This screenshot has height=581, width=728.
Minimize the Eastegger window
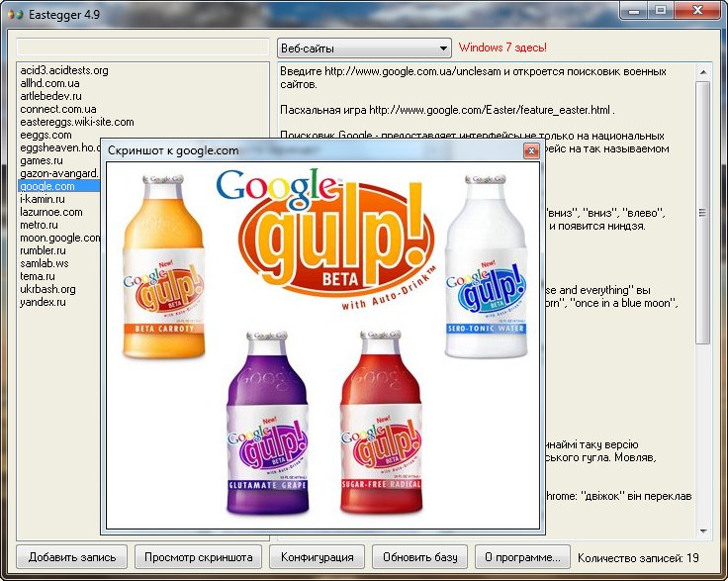(634, 10)
